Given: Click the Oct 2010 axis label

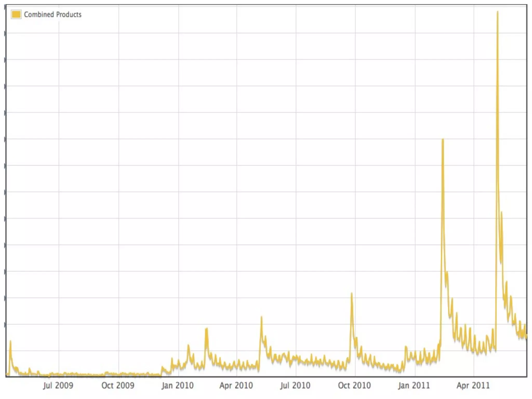Looking at the screenshot, I should [x=355, y=385].
